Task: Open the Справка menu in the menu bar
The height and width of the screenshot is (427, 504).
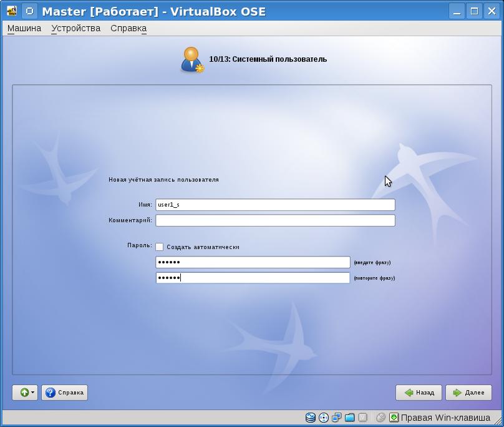Action: (128, 28)
